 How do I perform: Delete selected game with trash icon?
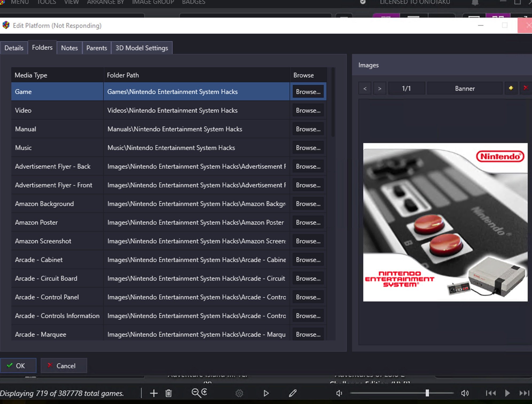pos(169,393)
